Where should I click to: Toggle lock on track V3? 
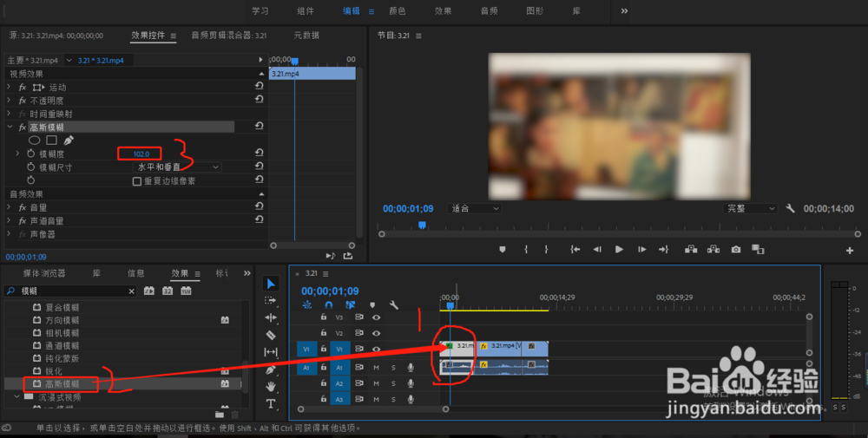tap(324, 317)
